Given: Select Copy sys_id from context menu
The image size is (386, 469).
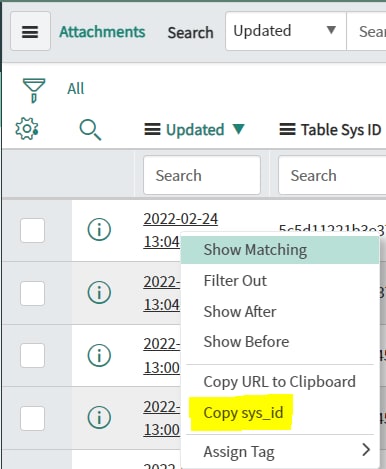Looking at the screenshot, I should pos(243,413).
